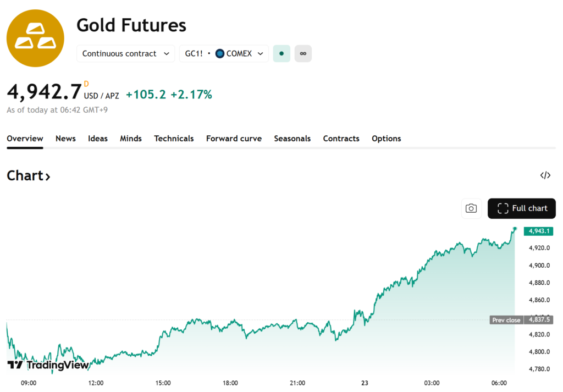Expand the Continuous contract dropdown

(125, 53)
